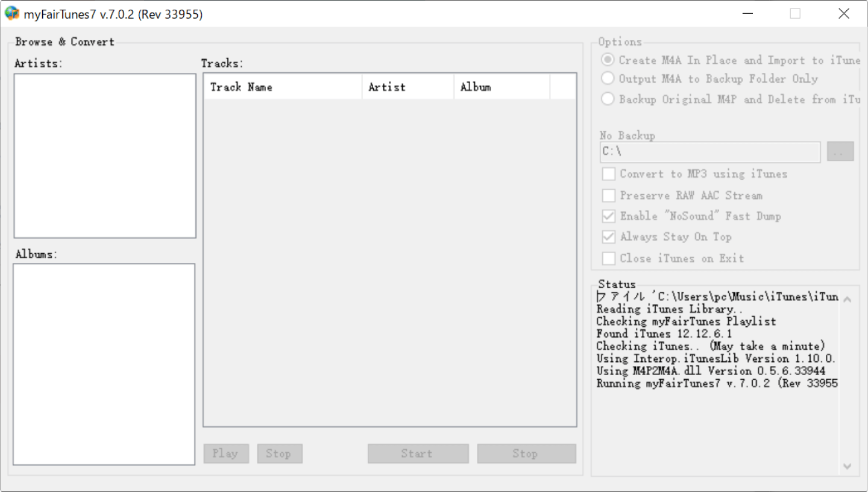Click the backup folder path field C:\

tap(710, 152)
